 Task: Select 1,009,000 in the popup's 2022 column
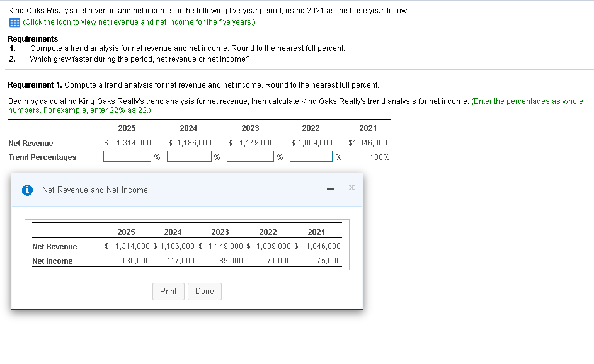click(273, 246)
